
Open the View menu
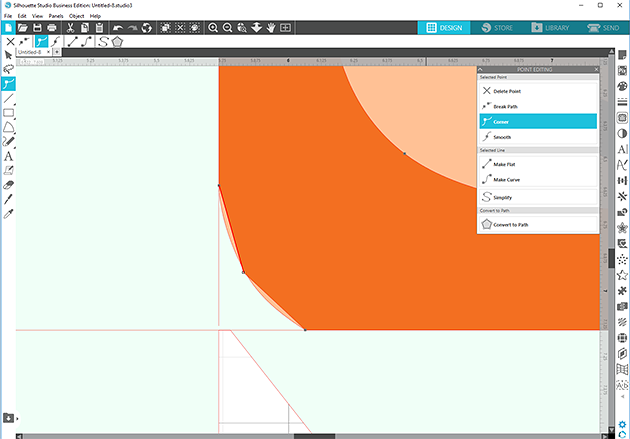(x=37, y=16)
